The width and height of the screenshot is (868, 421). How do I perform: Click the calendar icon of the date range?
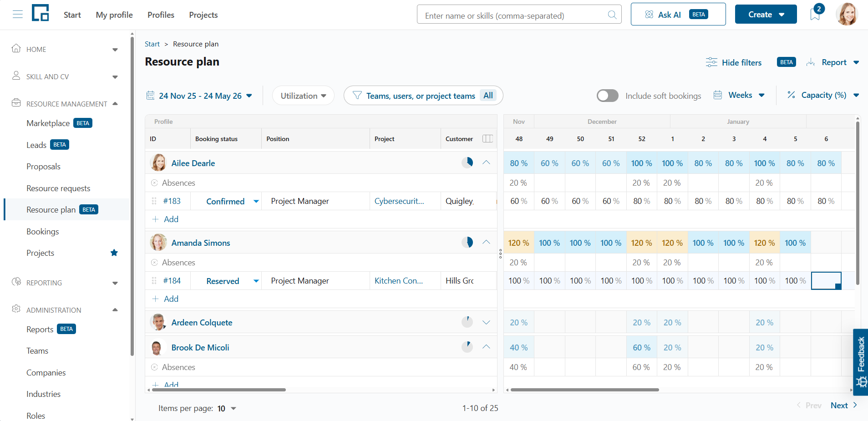(150, 96)
